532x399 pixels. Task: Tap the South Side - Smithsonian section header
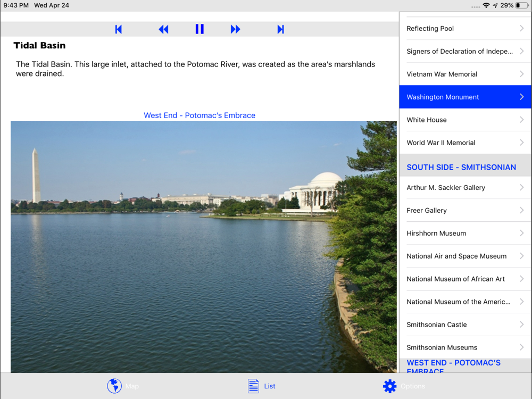[465, 165]
